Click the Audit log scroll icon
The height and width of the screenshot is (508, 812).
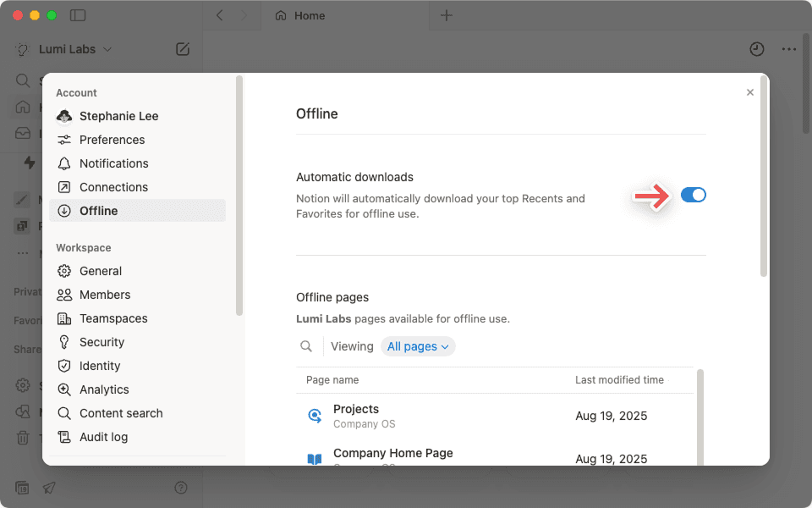pyautogui.click(x=63, y=437)
